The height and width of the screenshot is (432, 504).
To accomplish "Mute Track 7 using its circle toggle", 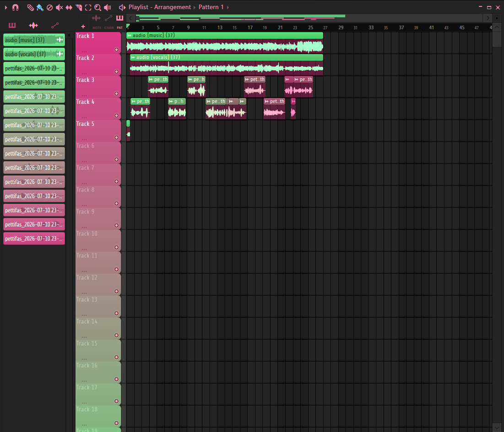I will pos(116,181).
